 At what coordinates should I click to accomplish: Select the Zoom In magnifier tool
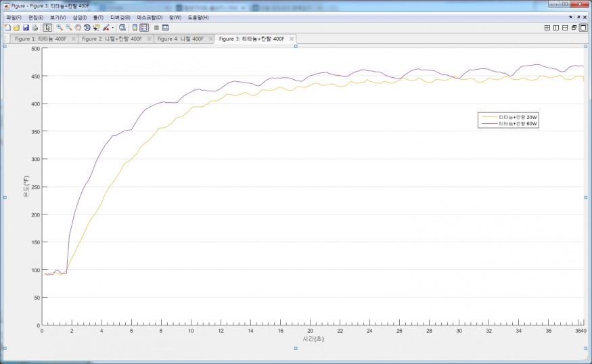coord(60,28)
